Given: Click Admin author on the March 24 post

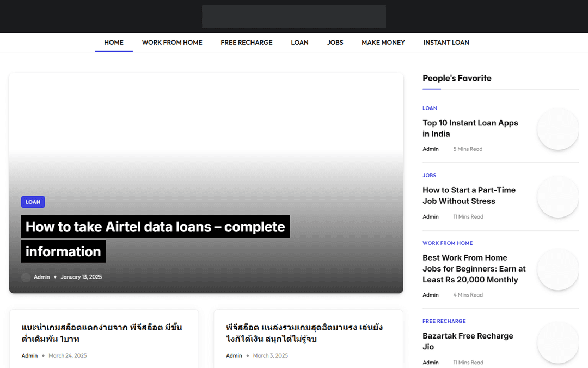Looking at the screenshot, I should 29,355.
